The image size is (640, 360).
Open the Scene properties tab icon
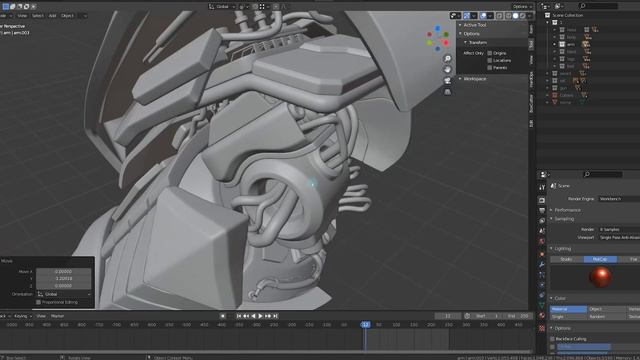tap(542, 231)
